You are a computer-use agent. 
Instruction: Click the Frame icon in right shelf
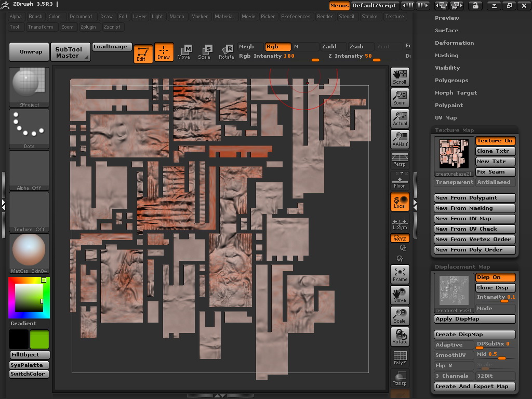pos(400,274)
